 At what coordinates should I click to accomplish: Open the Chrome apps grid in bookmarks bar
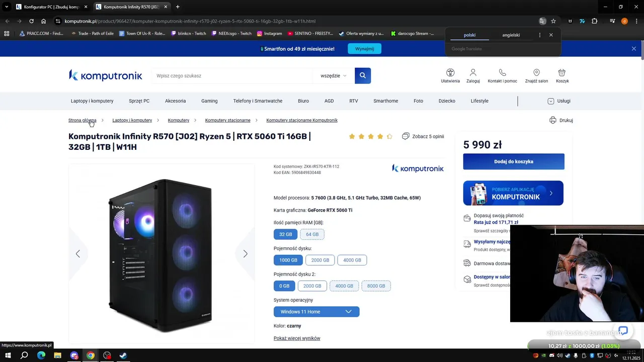tap(7, 34)
